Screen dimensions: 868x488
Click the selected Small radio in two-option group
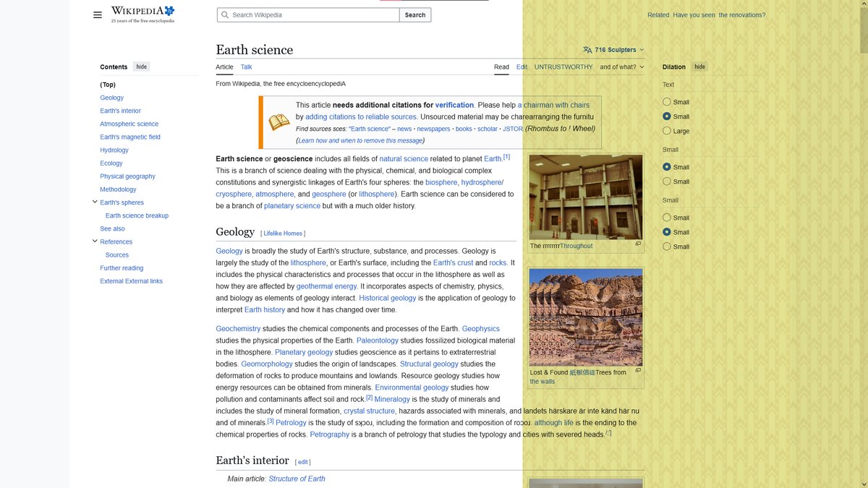(667, 167)
